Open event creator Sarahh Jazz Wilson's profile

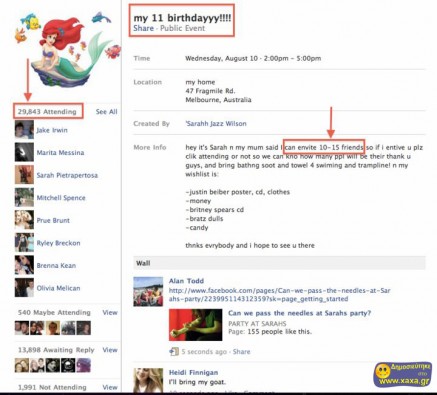click(x=216, y=124)
